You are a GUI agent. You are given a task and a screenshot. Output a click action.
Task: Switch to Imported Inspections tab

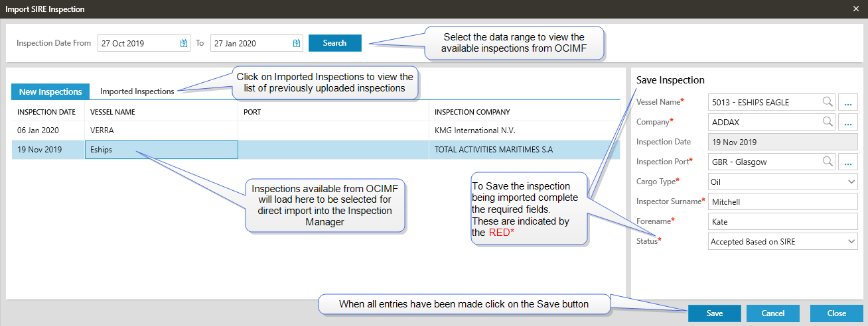click(x=137, y=91)
